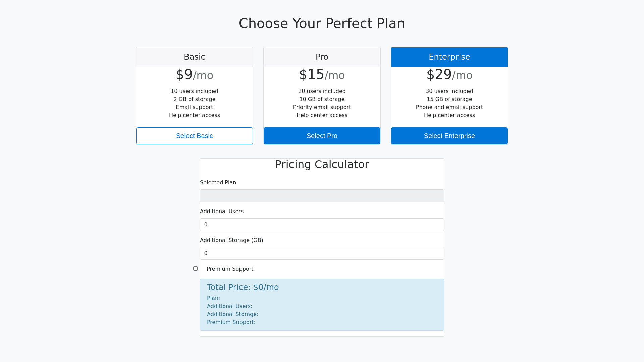
Task: Choose the Select Enterprise button
Action: pyautogui.click(x=449, y=136)
